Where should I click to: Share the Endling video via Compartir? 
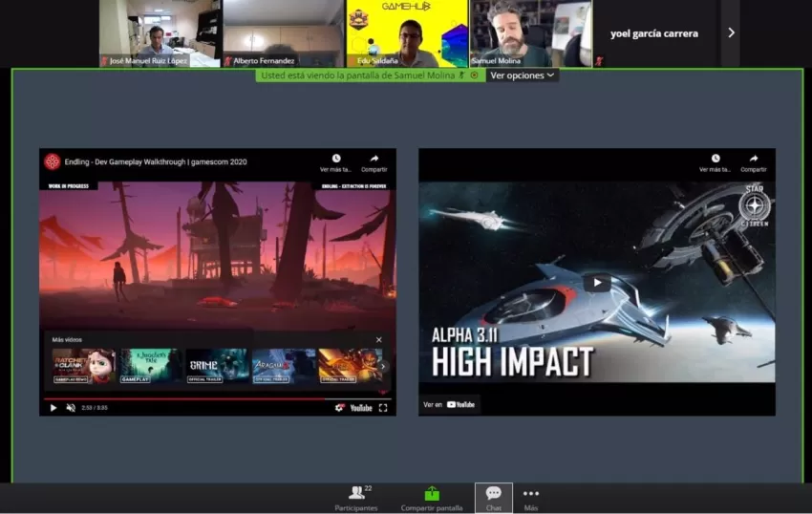(x=374, y=162)
